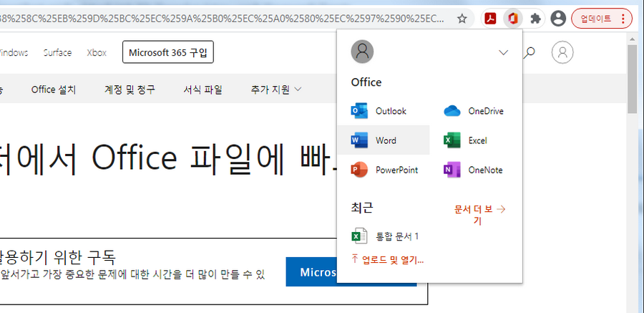The height and width of the screenshot is (313, 644).
Task: Click the bookmark star icon in address bar
Action: [x=462, y=19]
